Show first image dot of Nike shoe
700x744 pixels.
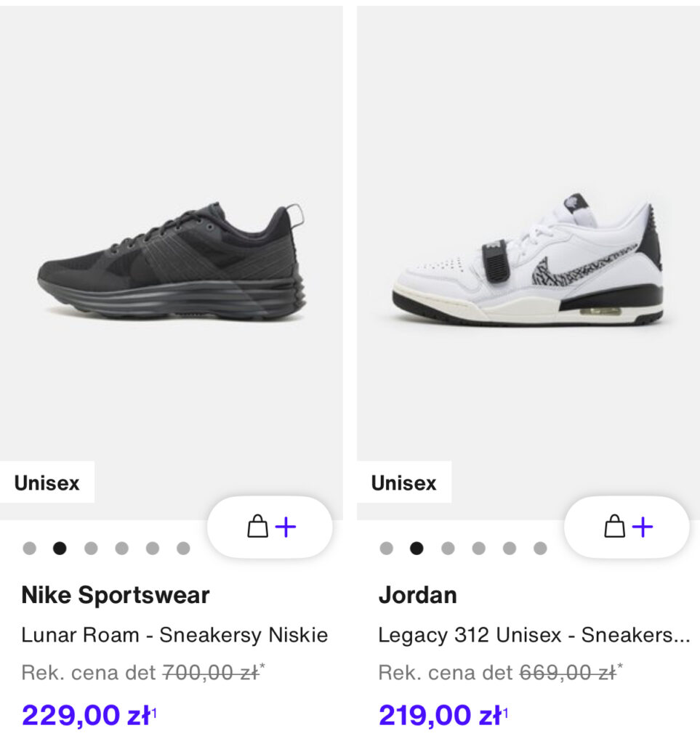coord(29,549)
